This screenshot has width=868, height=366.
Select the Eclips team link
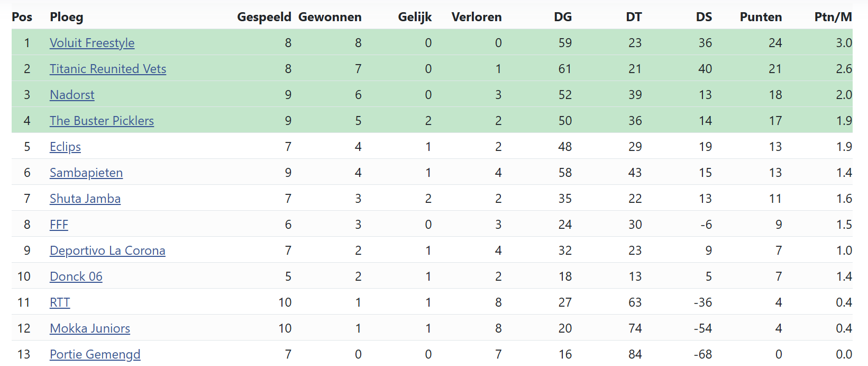pos(65,147)
